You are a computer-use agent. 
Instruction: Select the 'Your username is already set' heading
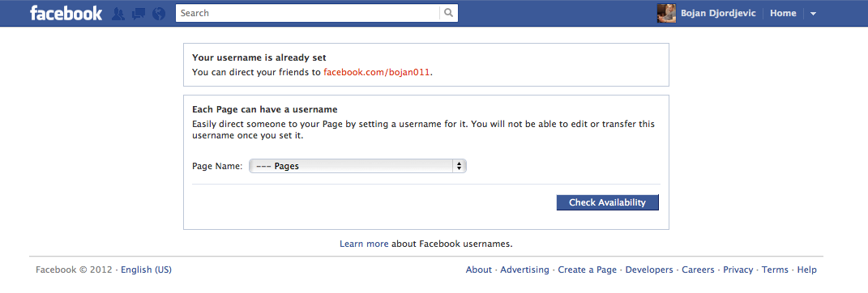(259, 57)
